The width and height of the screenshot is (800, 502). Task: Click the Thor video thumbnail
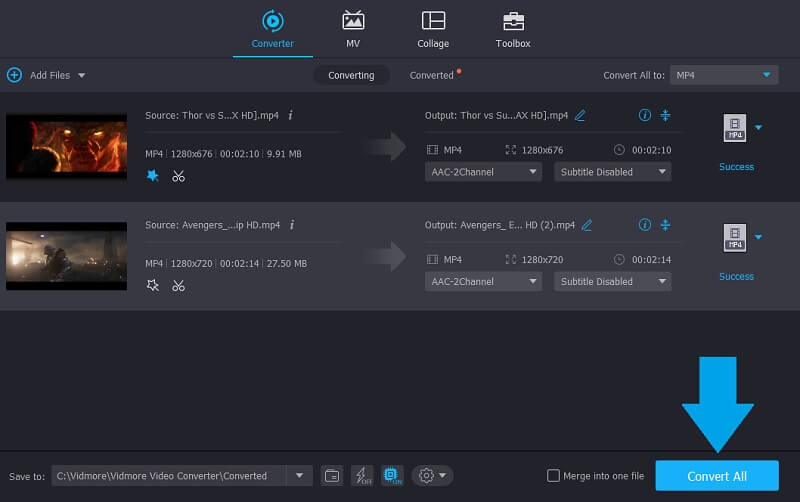[x=67, y=147]
